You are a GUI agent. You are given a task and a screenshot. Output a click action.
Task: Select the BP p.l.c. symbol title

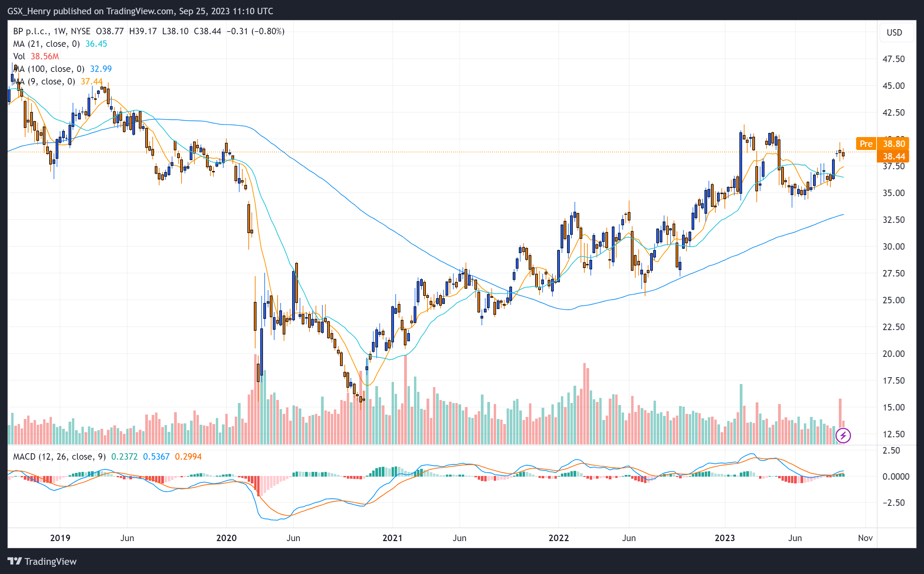coord(31,31)
